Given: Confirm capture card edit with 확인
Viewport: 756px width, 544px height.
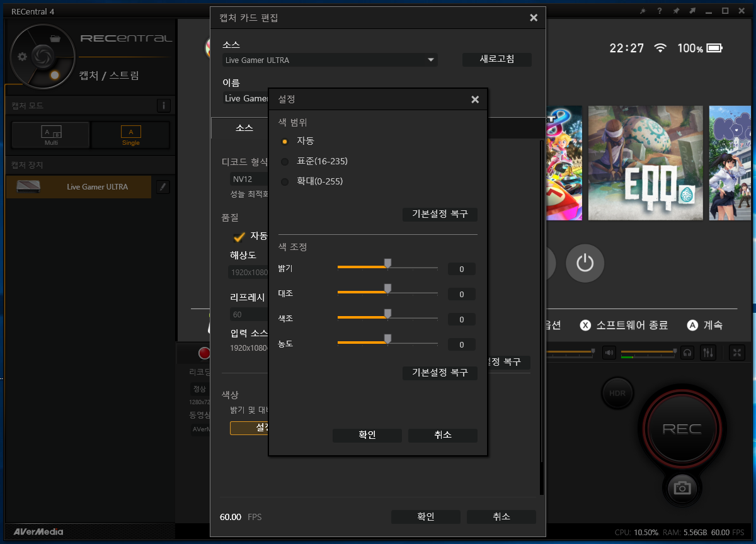Looking at the screenshot, I should coord(426,516).
